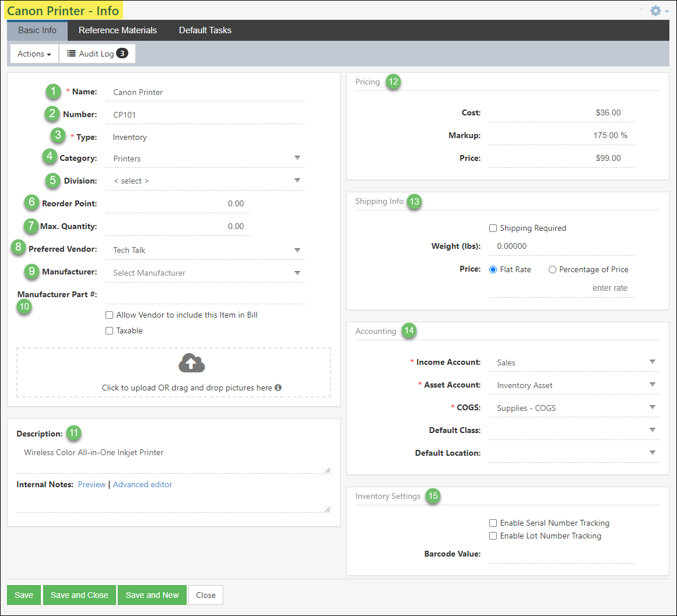
Task: Open the settings gear menu
Action: (655, 10)
